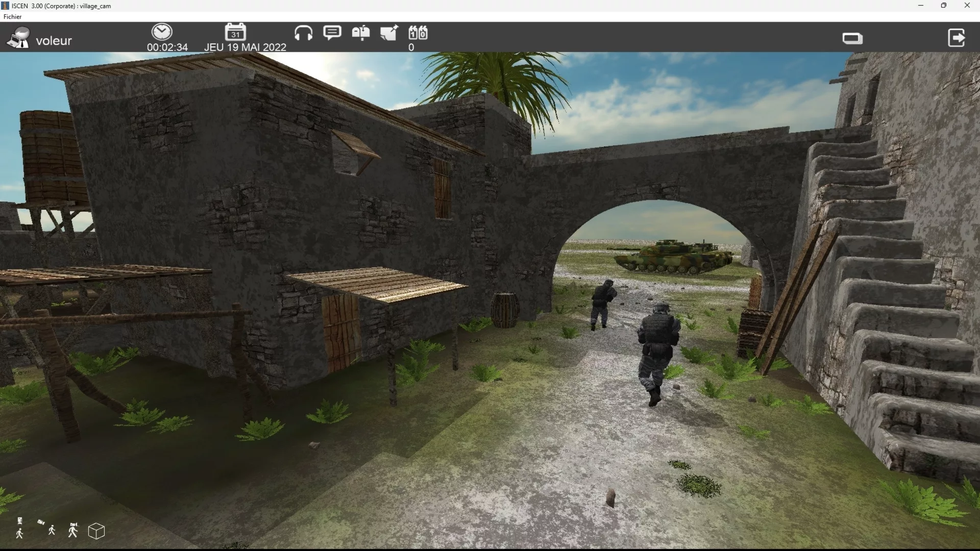Open the chat message bubble icon
This screenshot has width=980, height=551.
(332, 33)
